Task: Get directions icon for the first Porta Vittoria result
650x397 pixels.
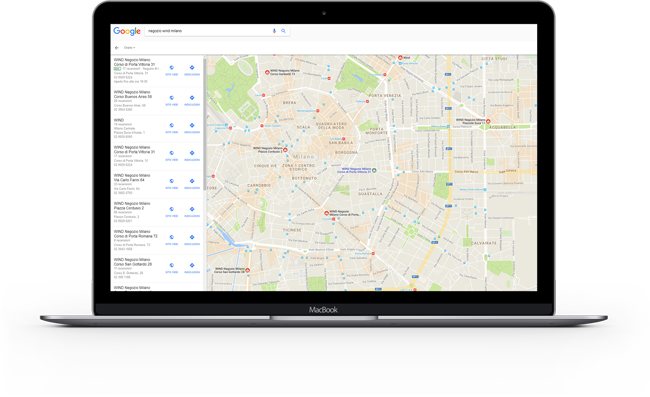Action: 192,68
